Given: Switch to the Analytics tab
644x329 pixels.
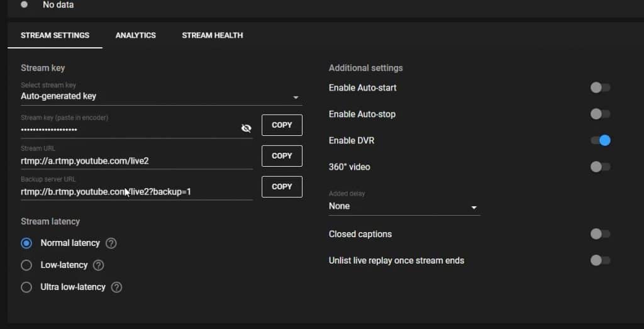Looking at the screenshot, I should click(136, 35).
